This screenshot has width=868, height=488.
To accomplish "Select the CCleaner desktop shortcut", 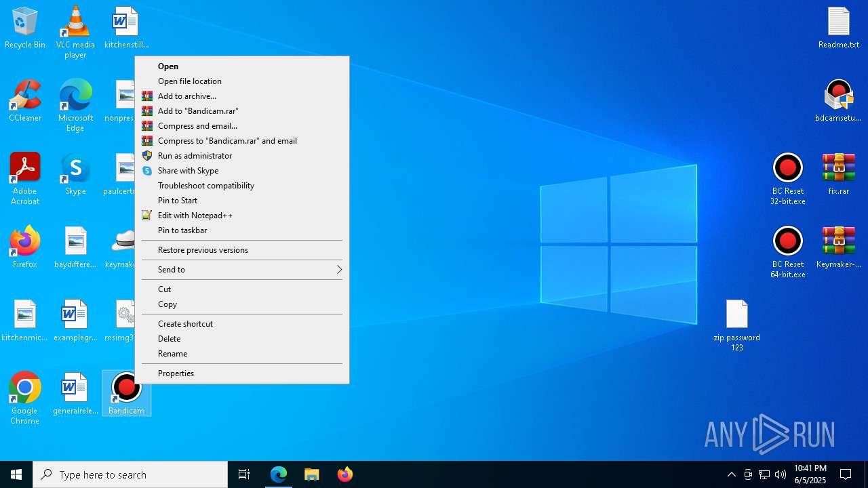I will pyautogui.click(x=25, y=100).
